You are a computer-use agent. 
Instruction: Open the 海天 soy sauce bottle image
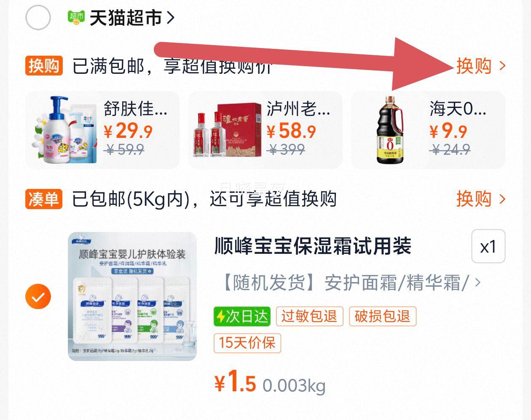390,130
